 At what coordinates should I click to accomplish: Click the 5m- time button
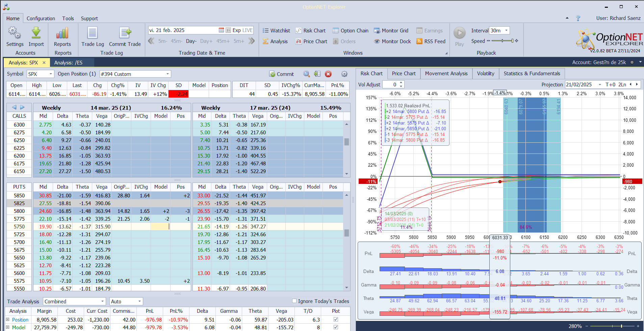162,41
